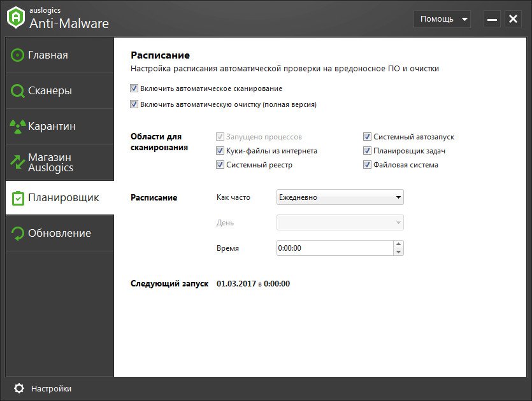Increase Время with the up arrow
Viewport: 532px width, 401px height.
click(399, 244)
